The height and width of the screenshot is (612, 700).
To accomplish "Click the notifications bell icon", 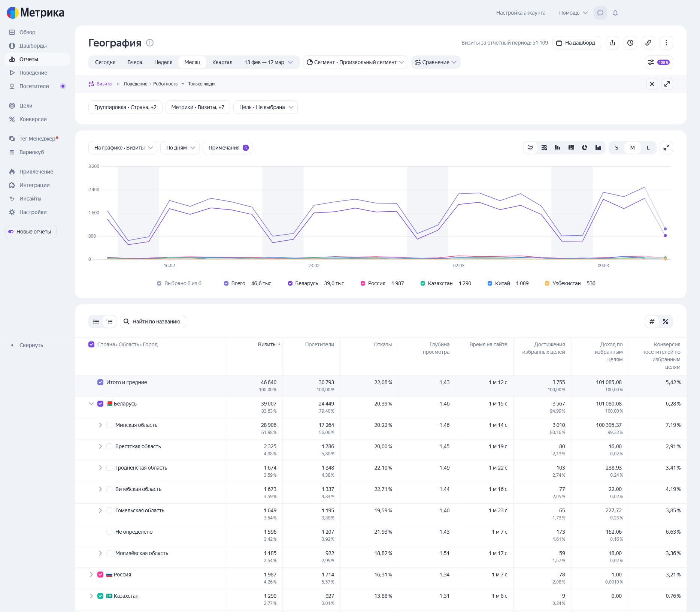I will click(x=615, y=13).
